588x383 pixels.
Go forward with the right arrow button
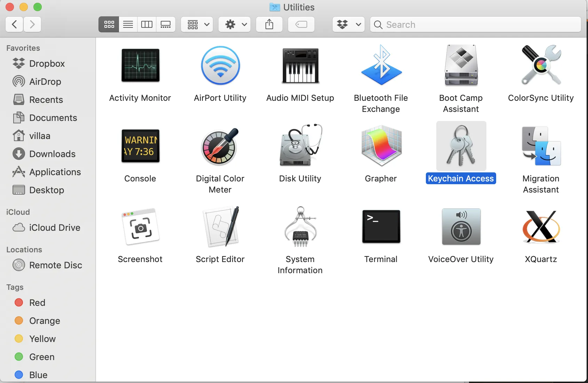[x=32, y=24]
